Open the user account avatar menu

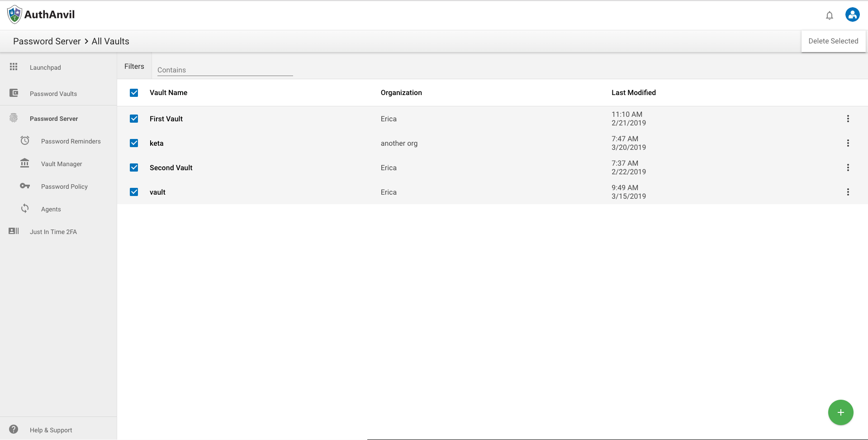click(x=852, y=14)
